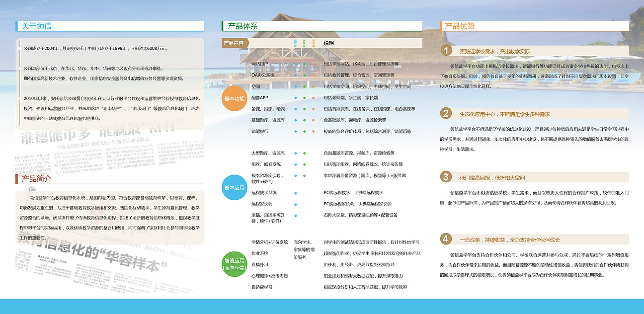Click the blue 基本应用 circle

tap(234, 187)
